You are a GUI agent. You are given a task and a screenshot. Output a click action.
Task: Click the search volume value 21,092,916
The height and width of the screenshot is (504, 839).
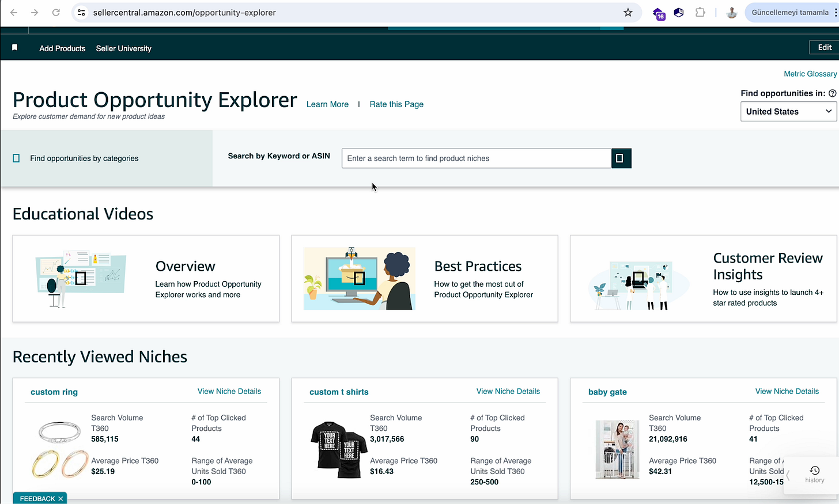668,439
